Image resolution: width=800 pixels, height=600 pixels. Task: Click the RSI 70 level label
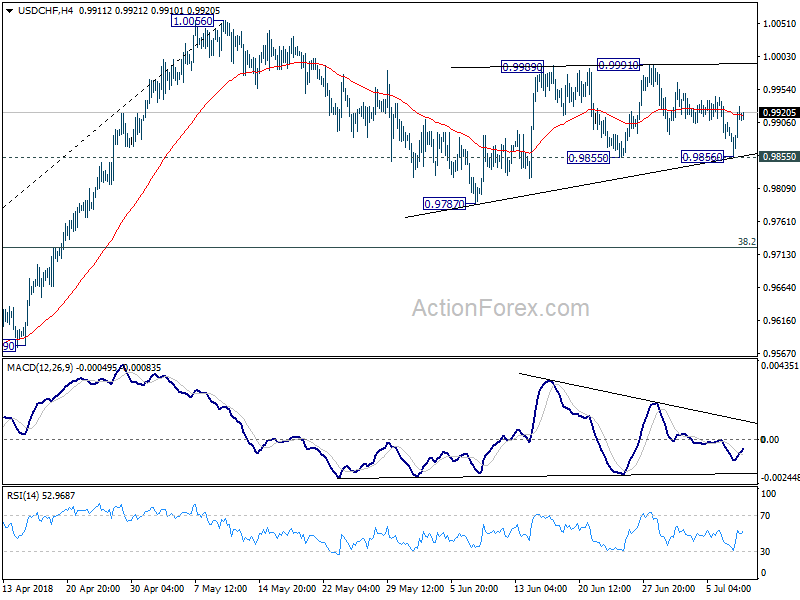765,516
